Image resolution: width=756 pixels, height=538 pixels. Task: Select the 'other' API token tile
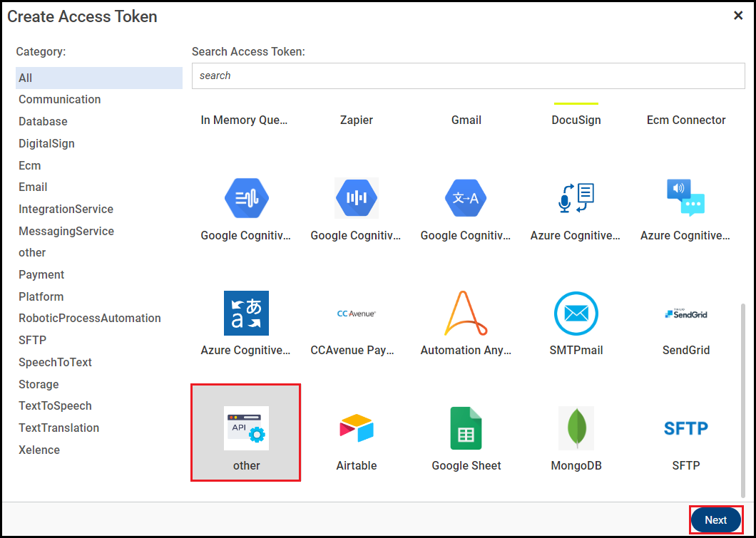[246, 433]
